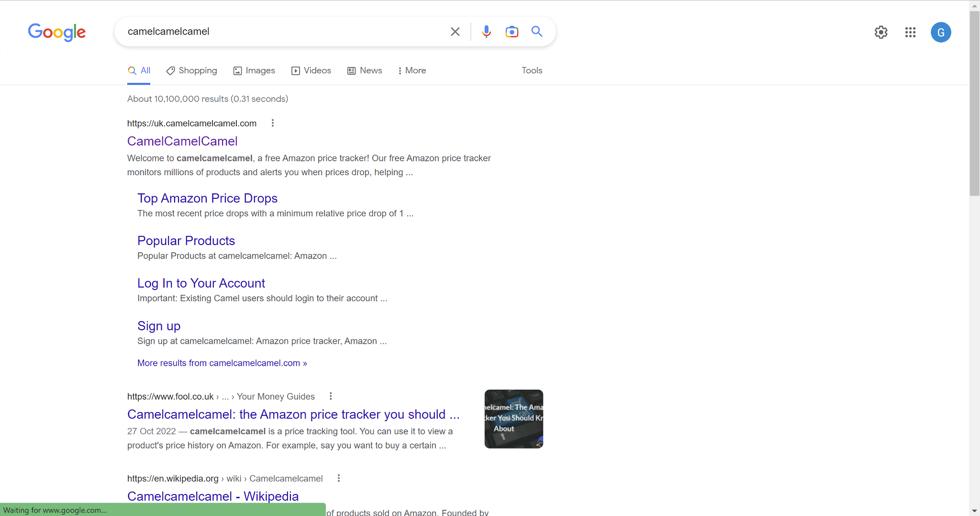This screenshot has width=980, height=516.
Task: Open Log In to Your Account sitelink
Action: (x=201, y=283)
